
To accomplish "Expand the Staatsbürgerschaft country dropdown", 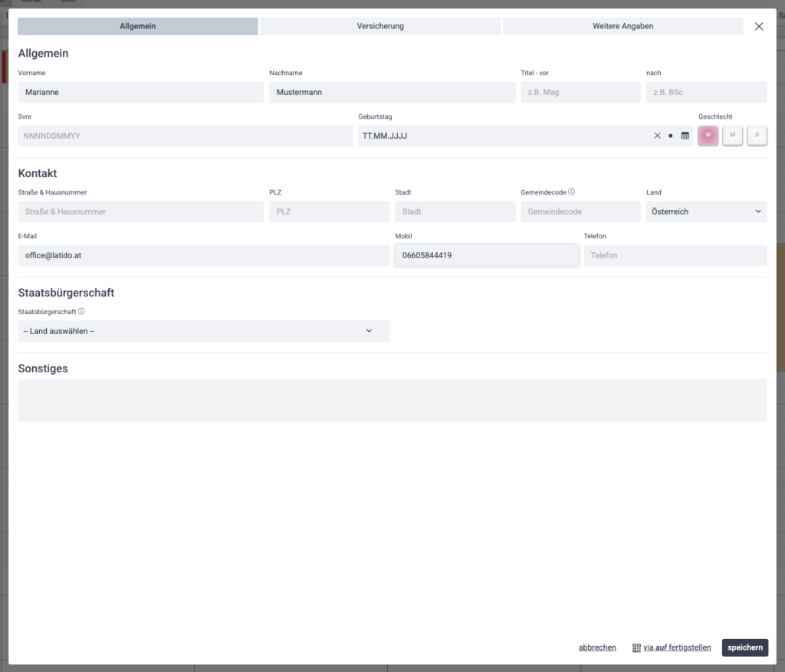I will (203, 331).
